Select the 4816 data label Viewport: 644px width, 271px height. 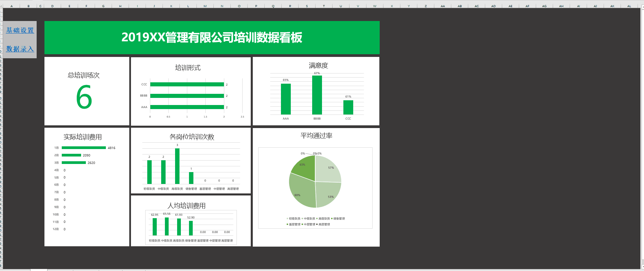112,148
